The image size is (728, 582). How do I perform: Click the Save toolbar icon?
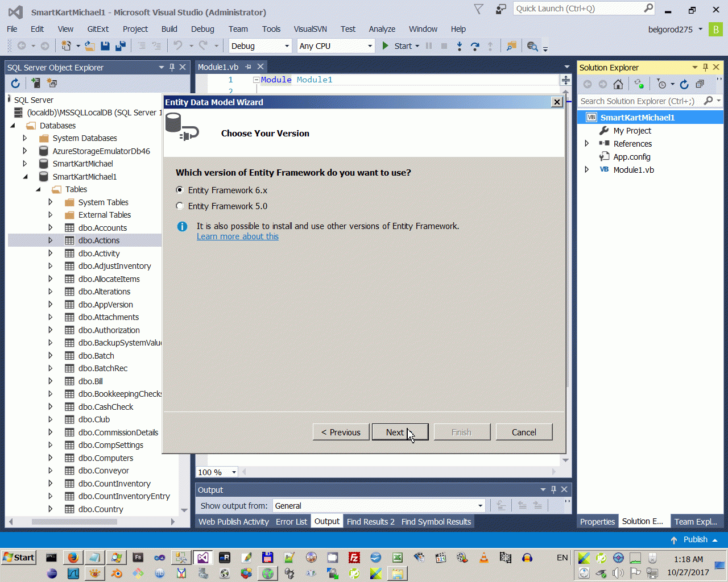(105, 46)
